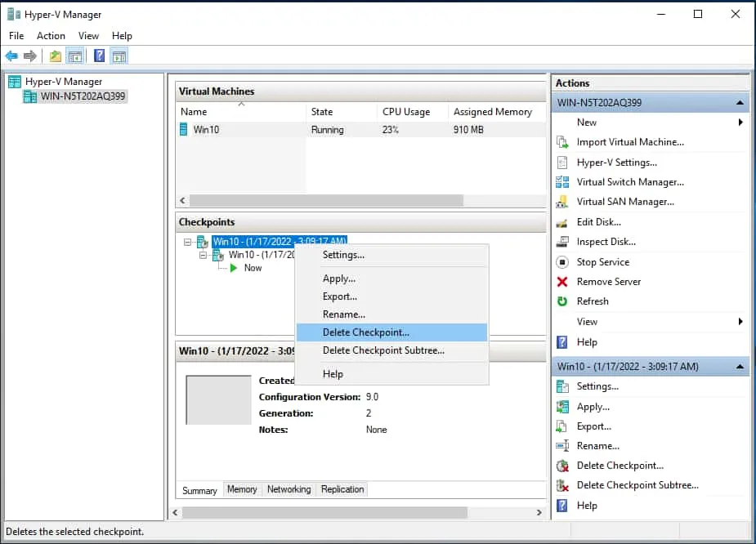The width and height of the screenshot is (756, 544).
Task: Click the Virtual Machines horizontal scrollbar
Action: (327, 200)
